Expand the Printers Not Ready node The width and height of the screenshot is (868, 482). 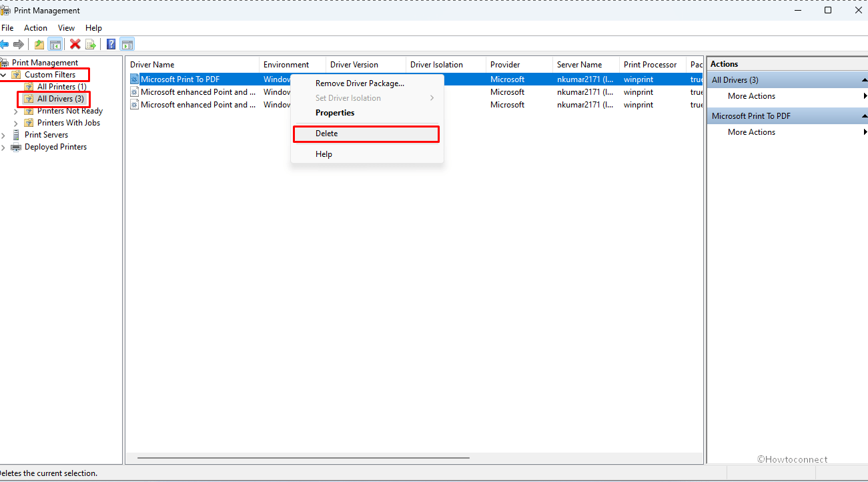[16, 111]
